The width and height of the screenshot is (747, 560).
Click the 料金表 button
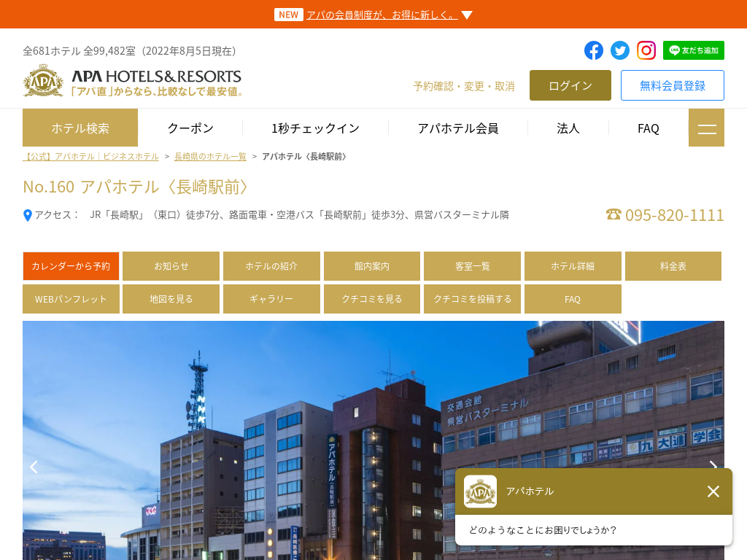(673, 266)
